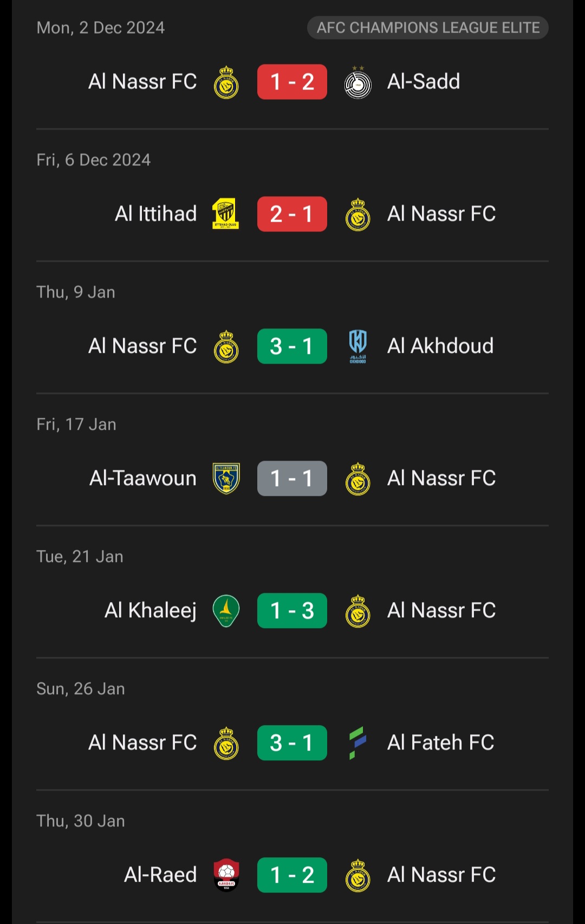This screenshot has width=585, height=924.
Task: Select the Al-Taawoun team name
Action: (143, 479)
